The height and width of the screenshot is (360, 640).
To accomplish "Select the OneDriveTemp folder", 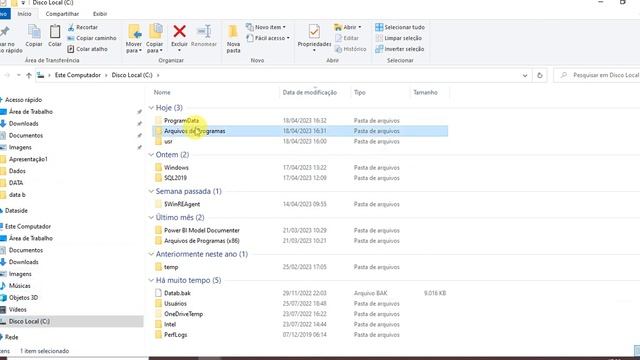I will click(x=300, y=314).
